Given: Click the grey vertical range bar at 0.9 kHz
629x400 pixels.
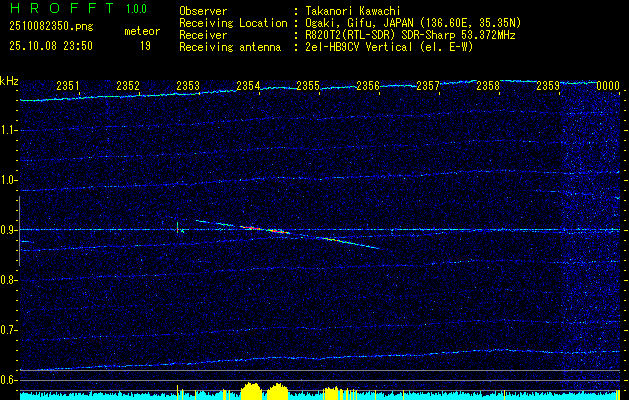Looking at the screenshot, I should [x=19, y=231].
